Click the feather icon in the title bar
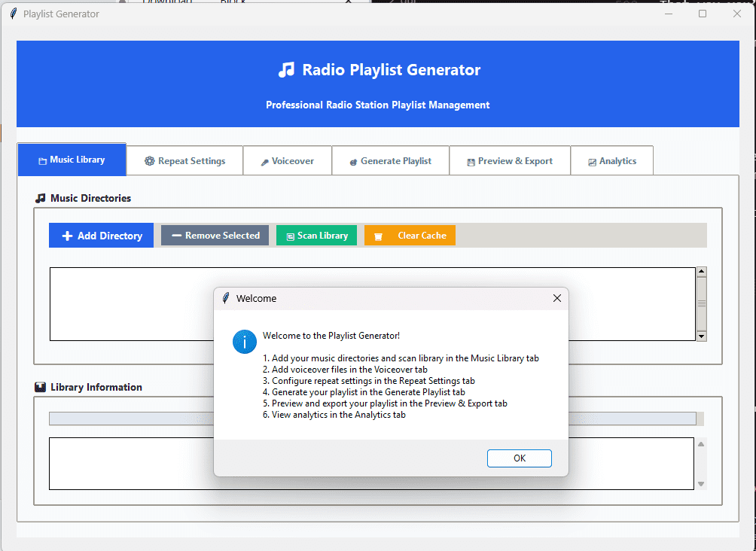Screen dimensions: 756x551 (14, 13)
